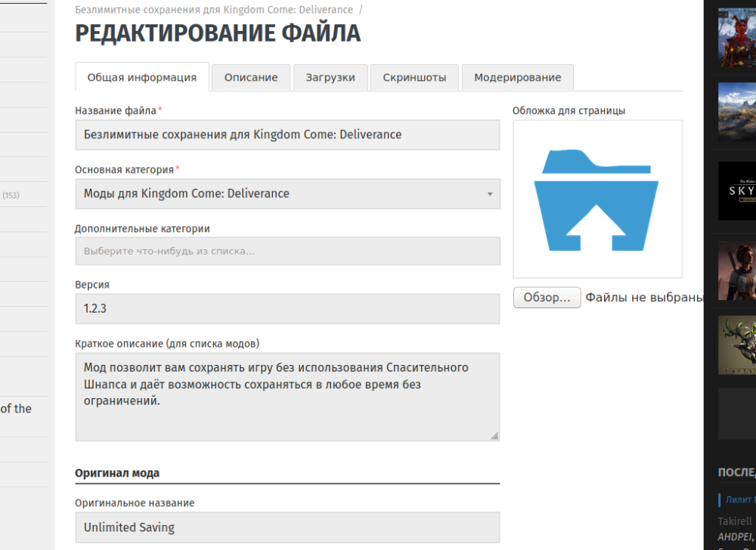Click the Название файла input field
Viewport: 756px width, 550px height.
click(x=287, y=134)
